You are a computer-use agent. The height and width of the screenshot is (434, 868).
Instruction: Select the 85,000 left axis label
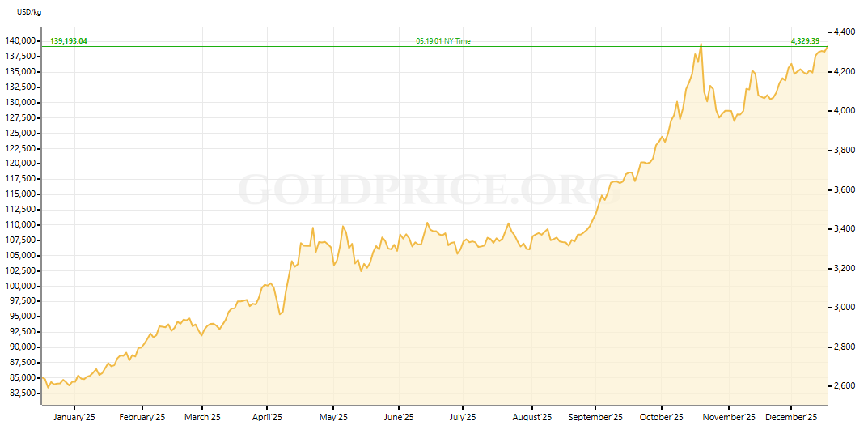pyautogui.click(x=22, y=377)
